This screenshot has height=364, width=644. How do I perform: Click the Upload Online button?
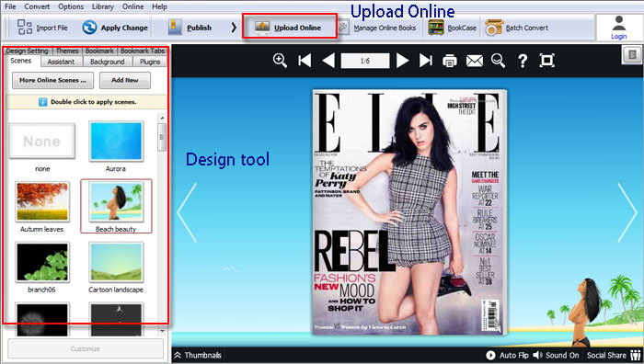coord(290,27)
